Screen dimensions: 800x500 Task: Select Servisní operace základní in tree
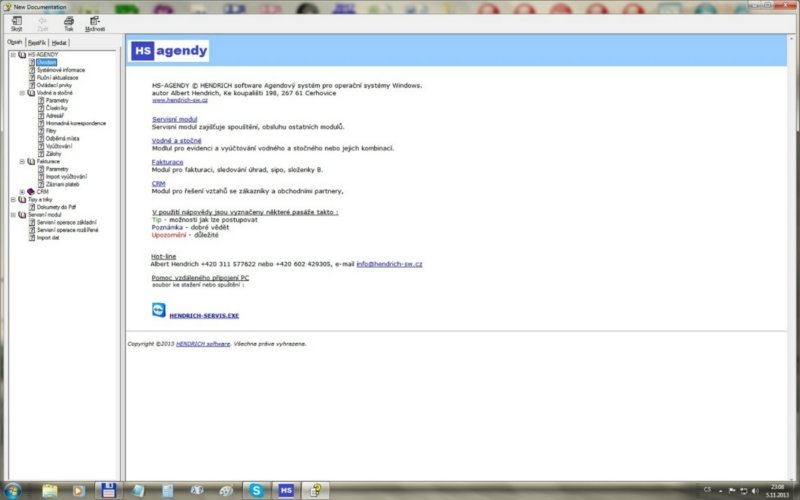[66, 222]
